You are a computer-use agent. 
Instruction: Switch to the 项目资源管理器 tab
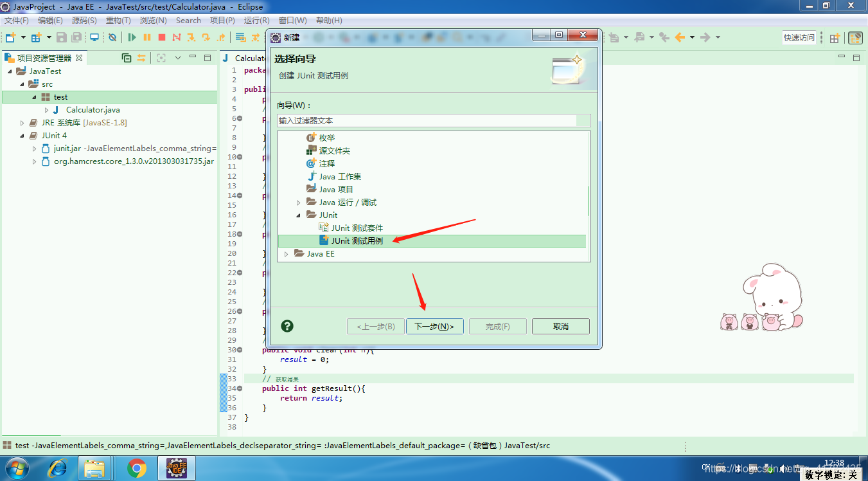pyautogui.click(x=44, y=58)
